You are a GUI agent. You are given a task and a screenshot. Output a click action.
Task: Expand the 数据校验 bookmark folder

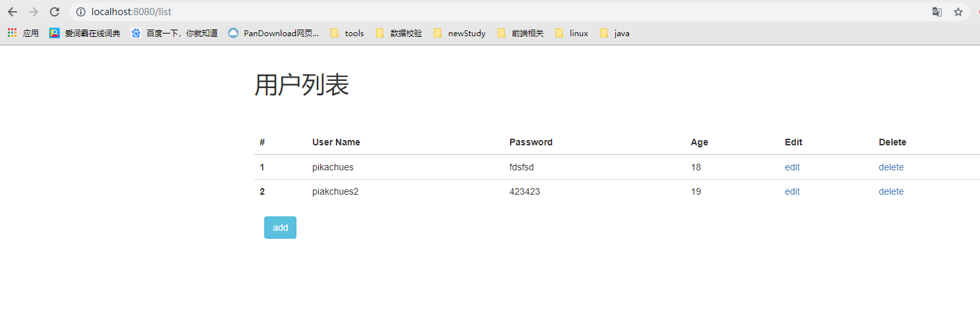[399, 33]
